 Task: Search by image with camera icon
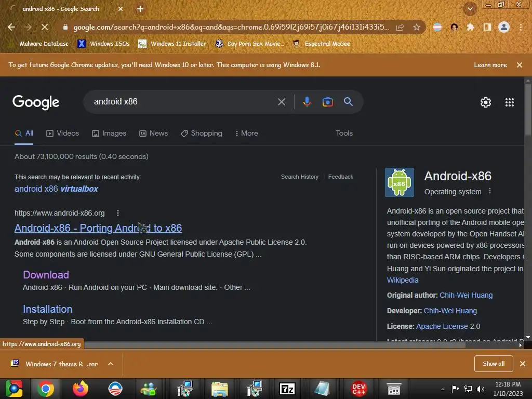click(x=327, y=102)
